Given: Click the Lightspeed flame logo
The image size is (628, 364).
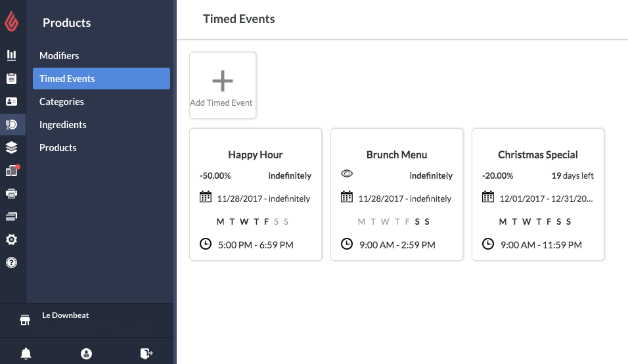Looking at the screenshot, I should tap(12, 22).
